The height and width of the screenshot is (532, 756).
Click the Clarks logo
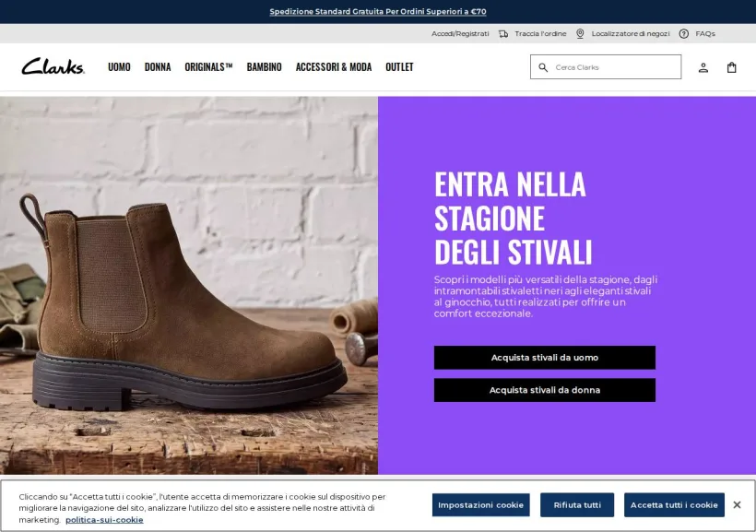pyautogui.click(x=53, y=66)
